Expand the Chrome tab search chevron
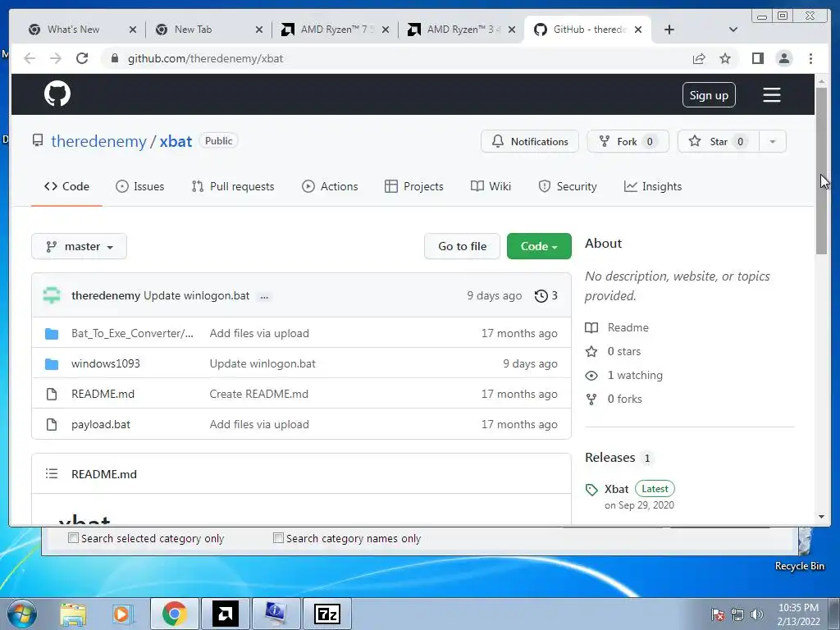 click(x=733, y=30)
